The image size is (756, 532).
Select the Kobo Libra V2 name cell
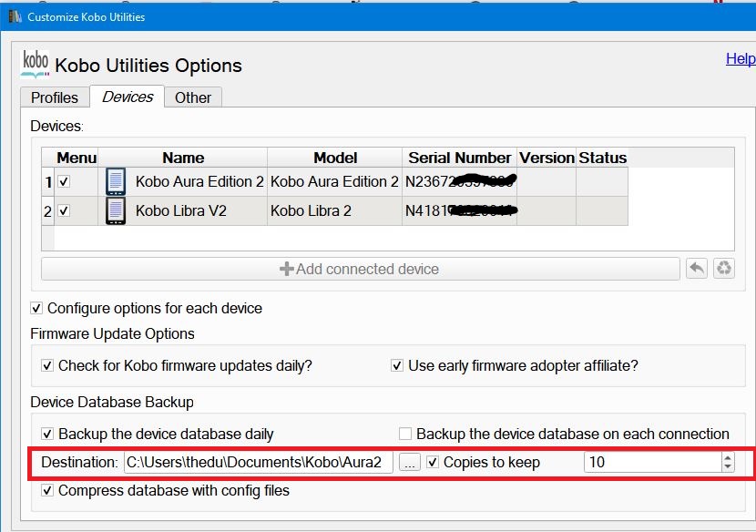tap(183, 210)
